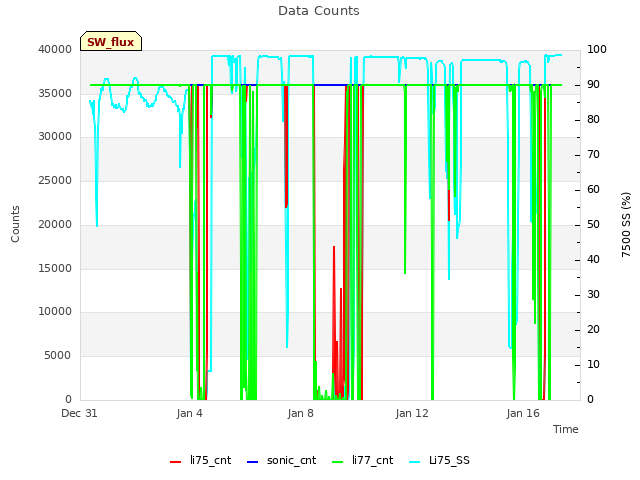The image size is (640, 480).
Task: Click the 60 right axis tick
Action: 593,189
